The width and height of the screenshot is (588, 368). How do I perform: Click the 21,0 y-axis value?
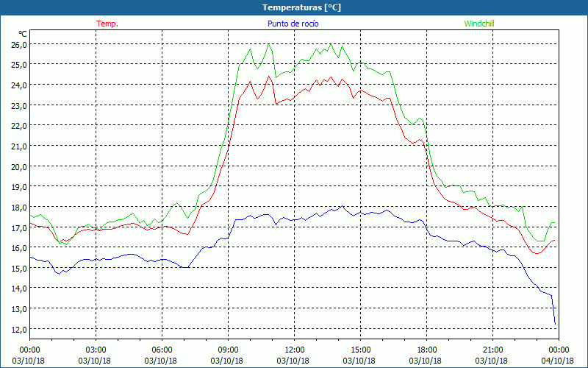click(18, 146)
